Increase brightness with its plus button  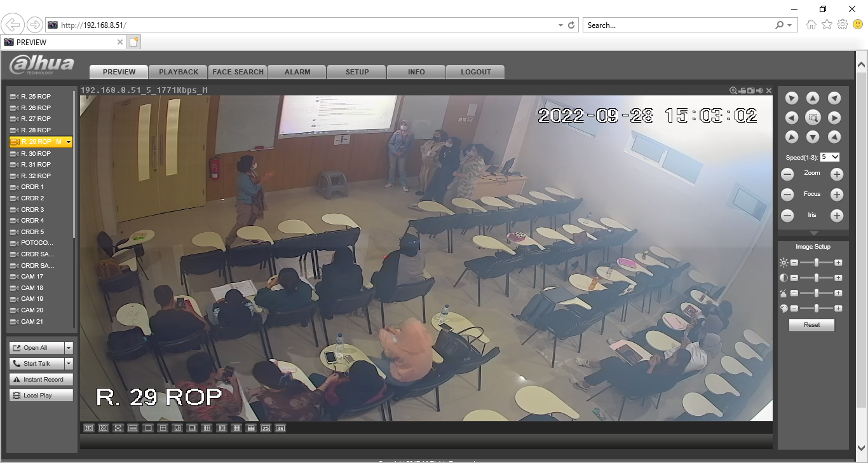pyautogui.click(x=838, y=262)
